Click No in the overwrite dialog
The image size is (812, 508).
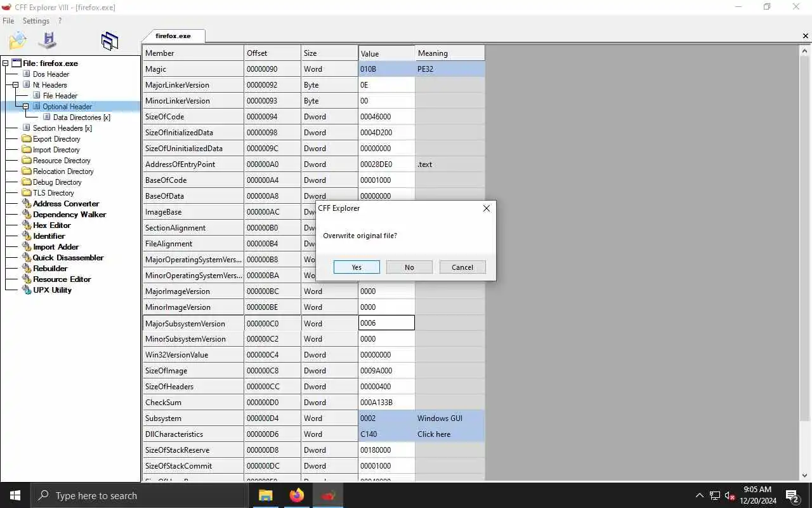[x=409, y=267]
